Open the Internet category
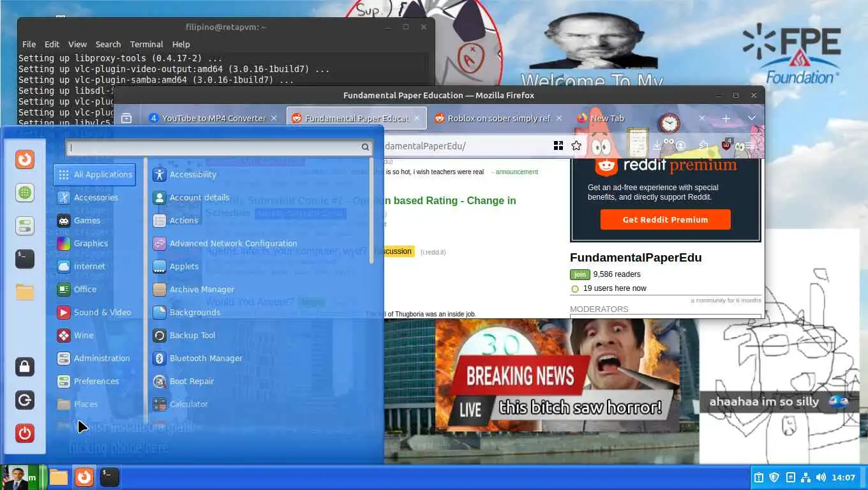The image size is (868, 490). 94,266
